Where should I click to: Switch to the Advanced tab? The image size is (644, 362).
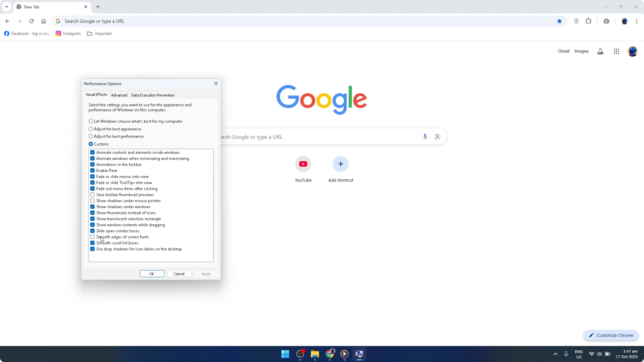pyautogui.click(x=119, y=95)
